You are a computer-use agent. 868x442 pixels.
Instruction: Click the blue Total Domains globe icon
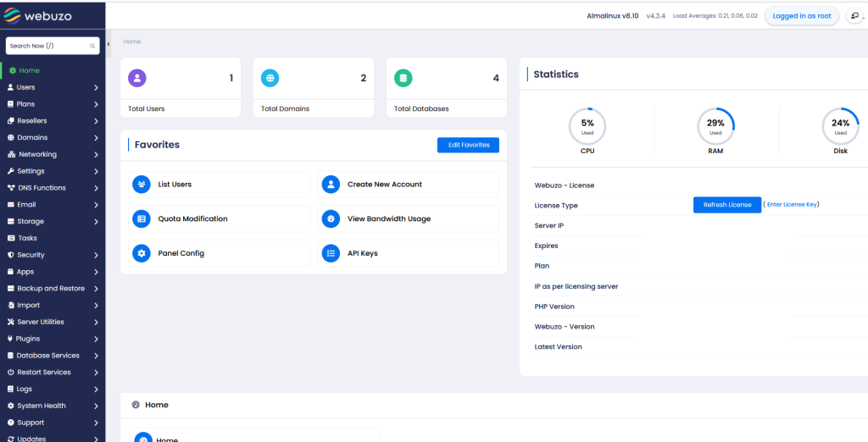coord(270,78)
